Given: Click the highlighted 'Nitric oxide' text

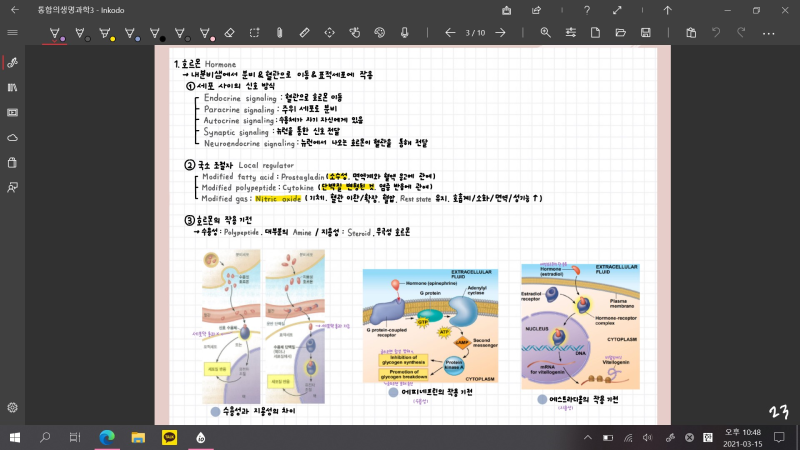Looking at the screenshot, I should pos(278,199).
